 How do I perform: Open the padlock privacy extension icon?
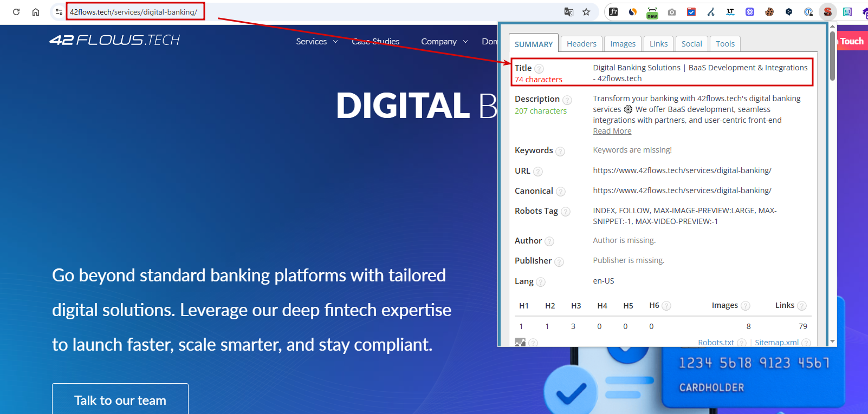[808, 12]
